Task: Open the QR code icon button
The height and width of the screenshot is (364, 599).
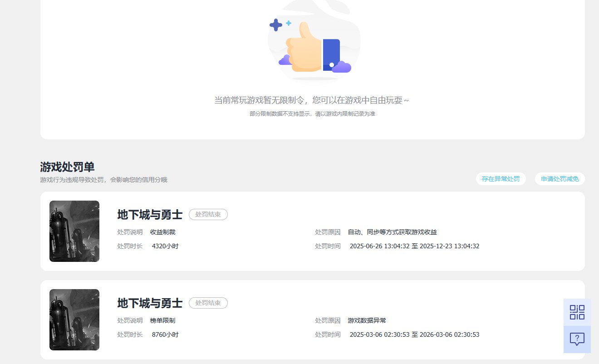Action: click(577, 312)
